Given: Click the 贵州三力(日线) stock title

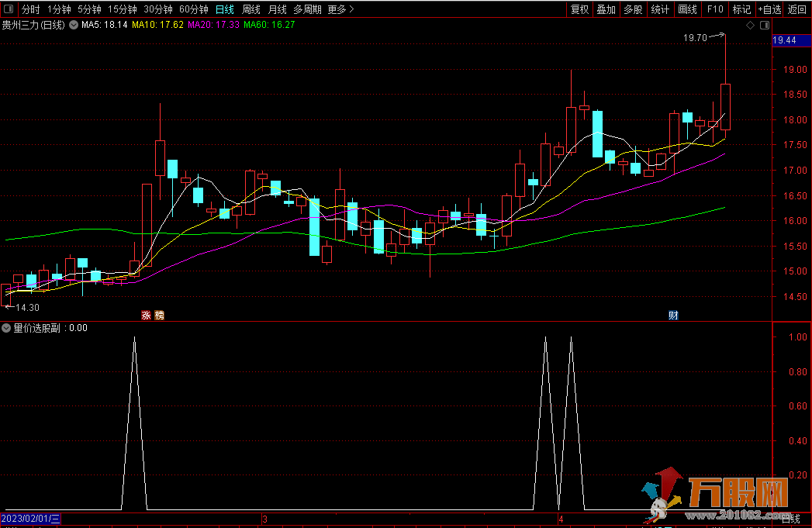Looking at the screenshot, I should tap(33, 24).
